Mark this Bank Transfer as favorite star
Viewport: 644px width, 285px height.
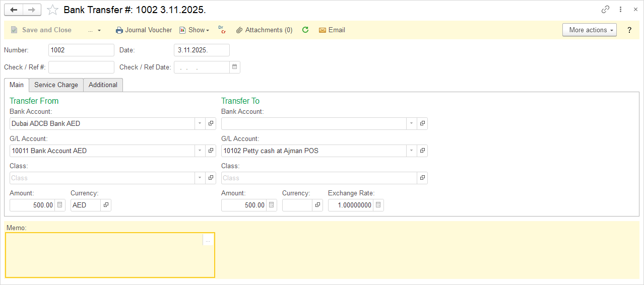(52, 10)
